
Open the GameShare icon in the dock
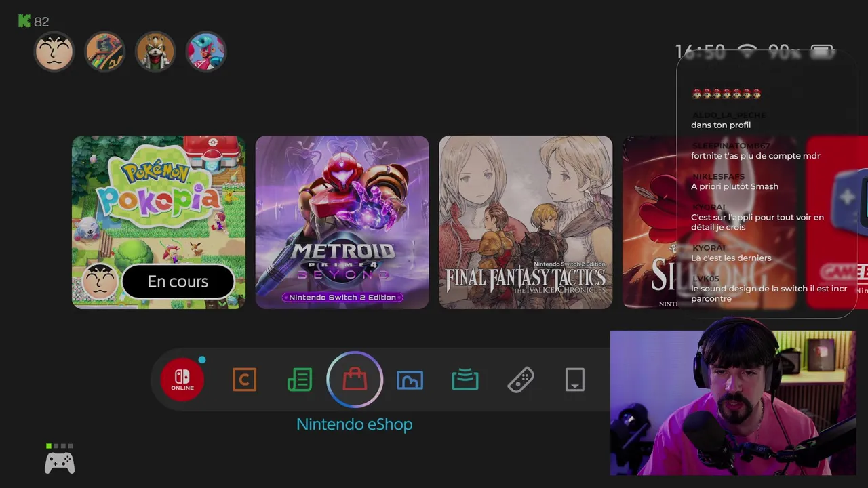click(465, 380)
